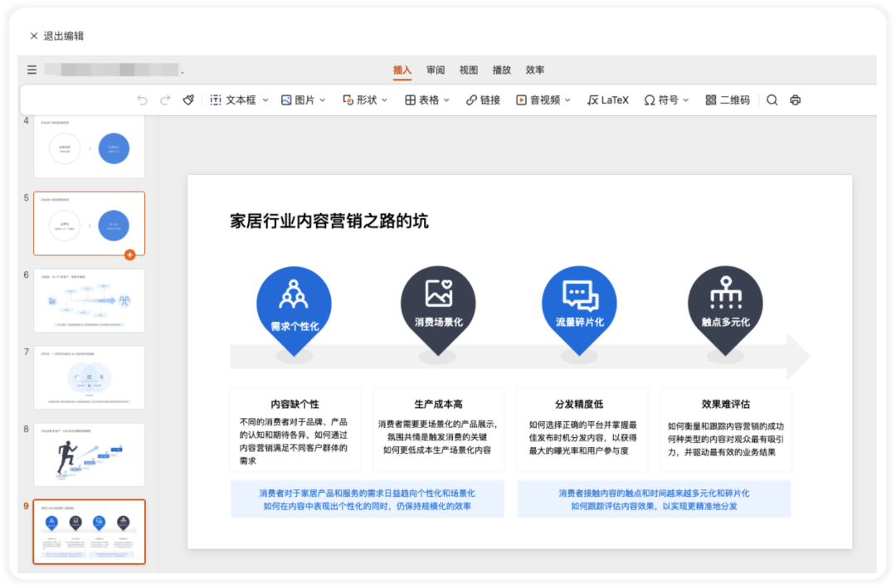896x588 pixels.
Task: Select slide 7 thumbnail
Action: click(x=89, y=377)
